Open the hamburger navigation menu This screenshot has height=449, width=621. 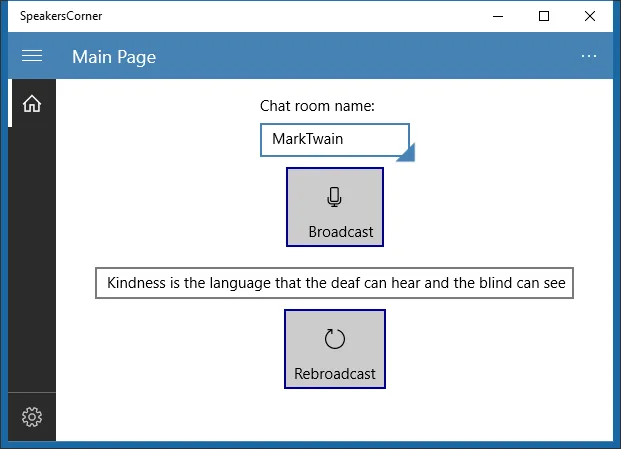[x=32, y=56]
